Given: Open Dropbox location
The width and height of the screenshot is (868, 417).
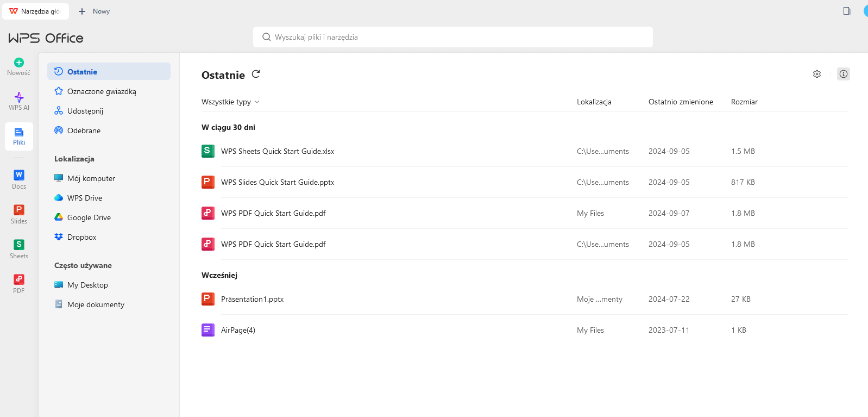Looking at the screenshot, I should click(109, 237).
